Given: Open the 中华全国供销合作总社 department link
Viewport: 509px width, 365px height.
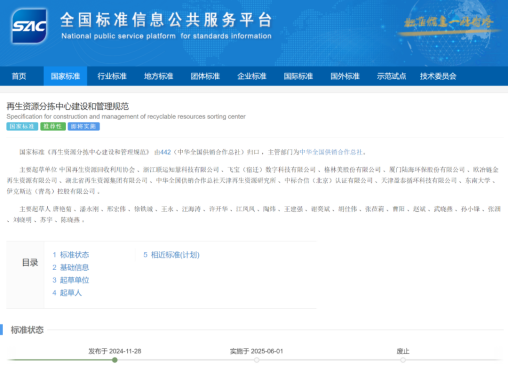Looking at the screenshot, I should [x=331, y=152].
